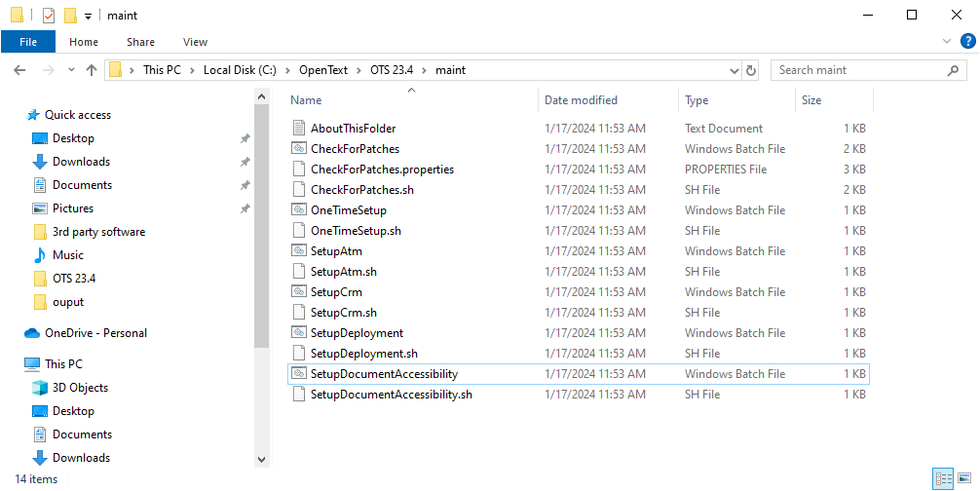980x491 pixels.
Task: Open the recent locations dropdown
Action: tap(71, 70)
